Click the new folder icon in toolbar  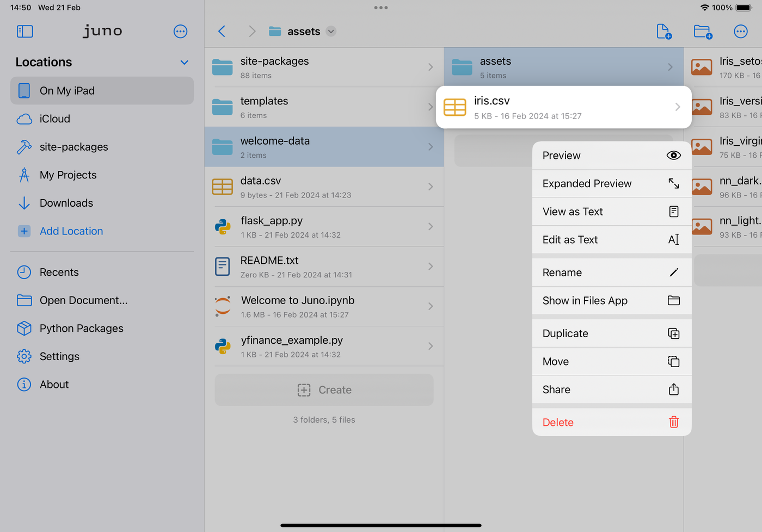pyautogui.click(x=703, y=32)
